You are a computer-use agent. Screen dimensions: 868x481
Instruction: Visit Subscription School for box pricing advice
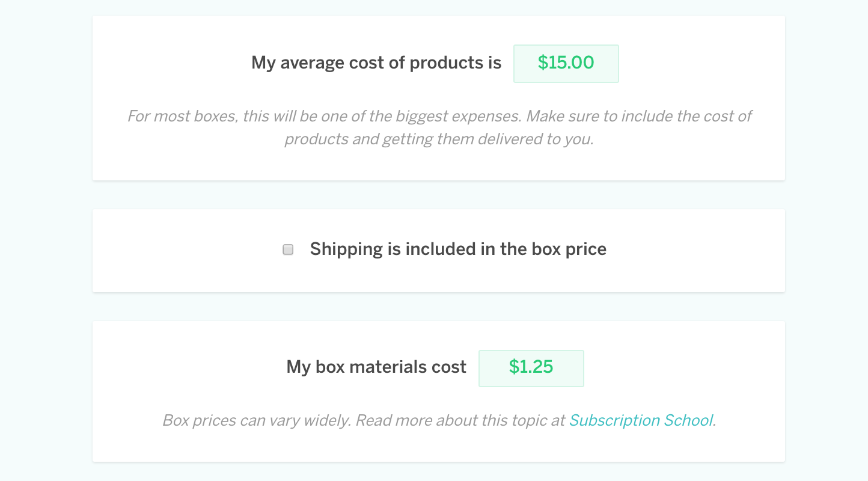(x=640, y=420)
